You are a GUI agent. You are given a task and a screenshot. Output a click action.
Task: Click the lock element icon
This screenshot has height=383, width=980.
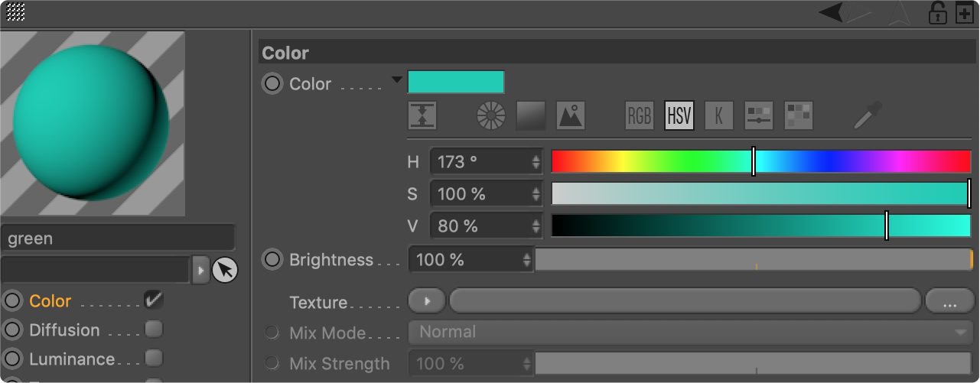click(x=937, y=12)
